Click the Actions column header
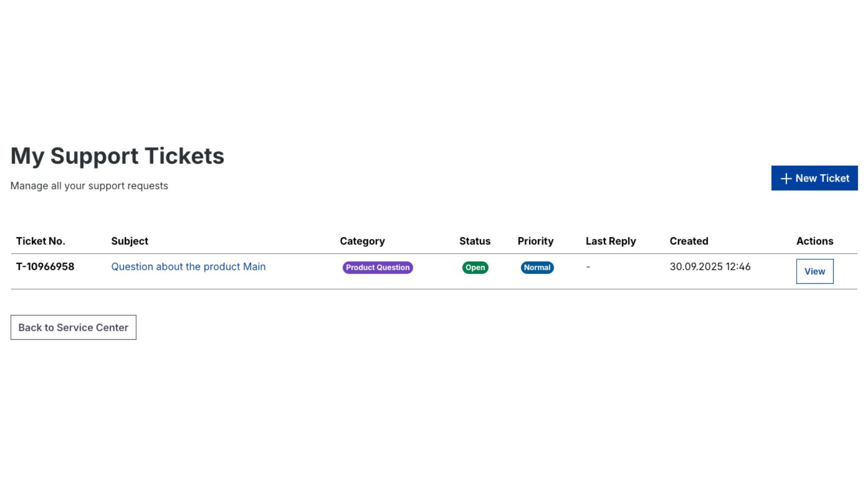The image size is (868, 488). click(x=814, y=241)
